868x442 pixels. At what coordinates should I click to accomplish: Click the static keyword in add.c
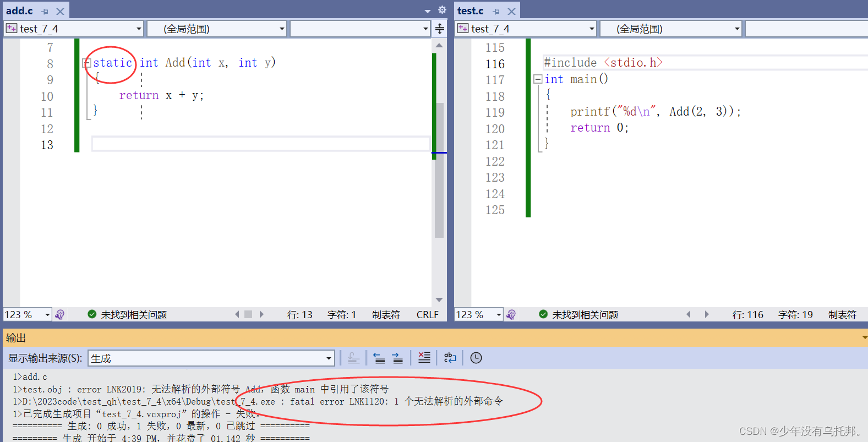click(113, 63)
